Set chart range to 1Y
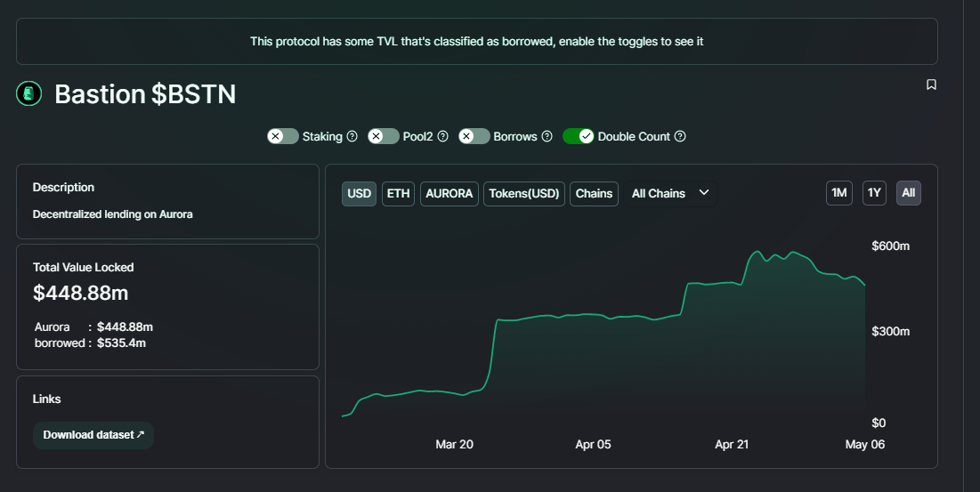This screenshot has height=492, width=980. pos(874,193)
